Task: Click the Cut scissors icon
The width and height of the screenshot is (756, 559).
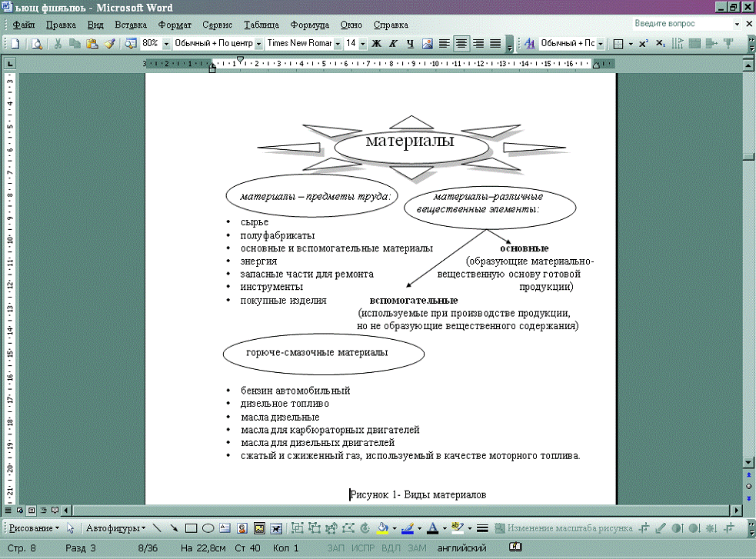Action: (x=58, y=44)
